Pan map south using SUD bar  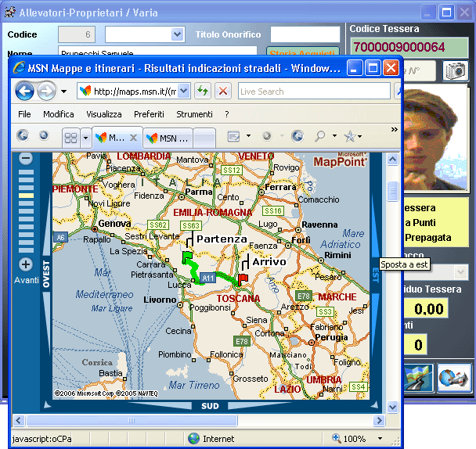point(210,406)
